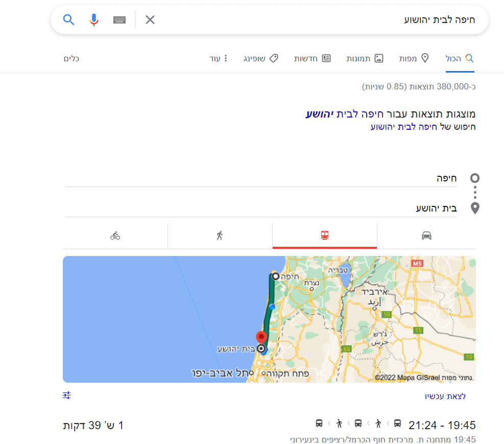Select public transit mode icon
Viewport: 504px width, 444px height.
325,236
